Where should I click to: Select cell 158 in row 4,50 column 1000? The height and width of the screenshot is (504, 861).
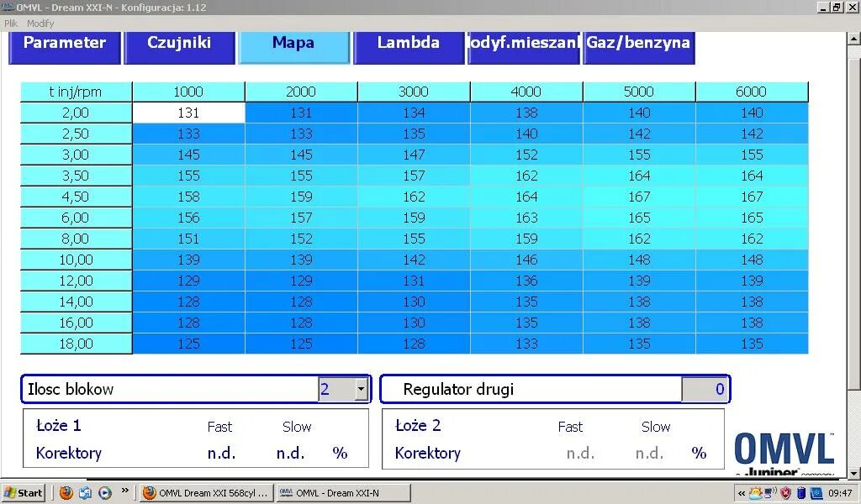click(188, 197)
